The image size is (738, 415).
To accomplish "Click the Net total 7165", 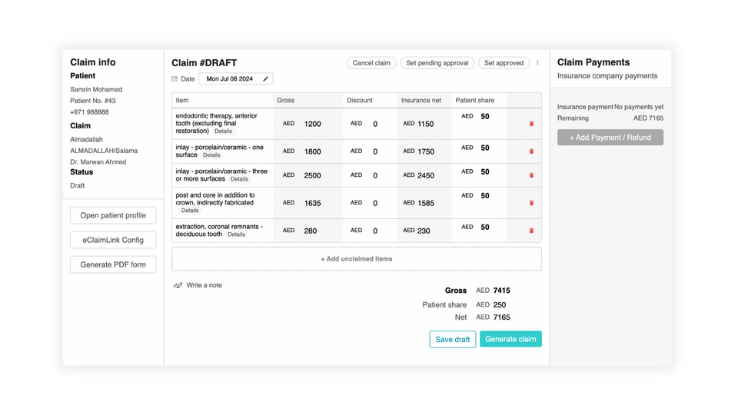I will point(502,318).
